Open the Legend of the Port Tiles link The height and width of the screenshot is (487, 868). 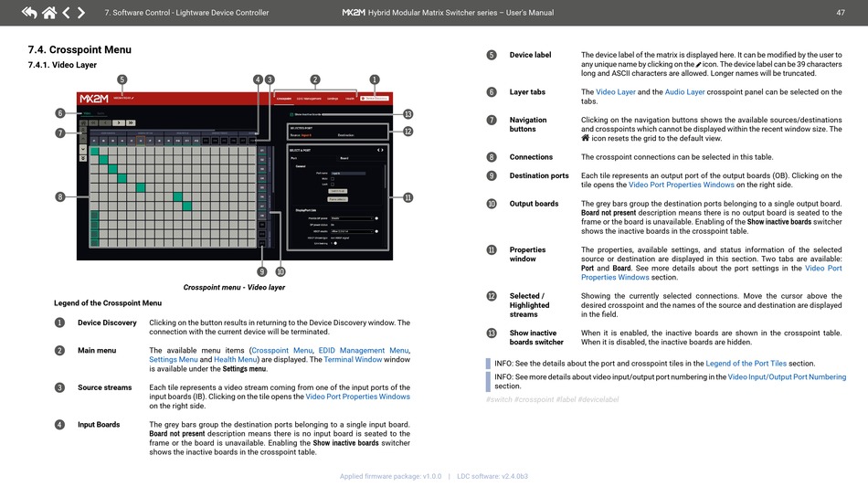click(746, 364)
